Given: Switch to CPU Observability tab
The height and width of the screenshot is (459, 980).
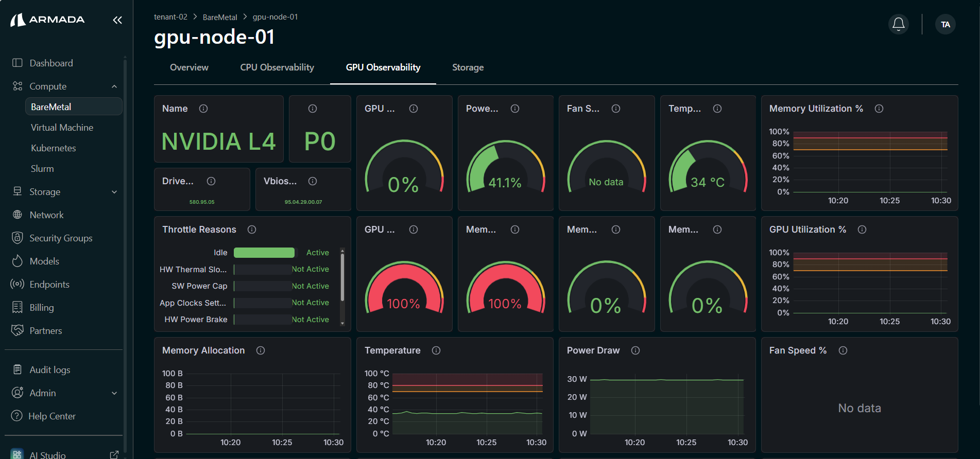Looking at the screenshot, I should point(277,67).
